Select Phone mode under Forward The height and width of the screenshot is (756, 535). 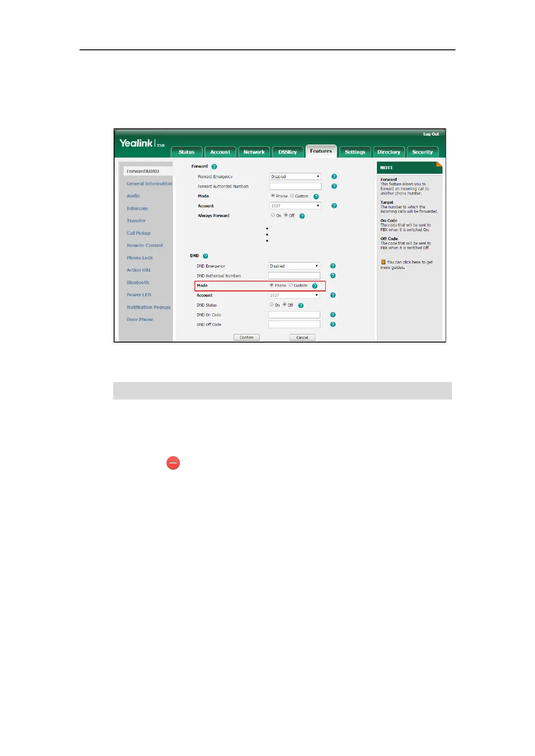tap(273, 196)
